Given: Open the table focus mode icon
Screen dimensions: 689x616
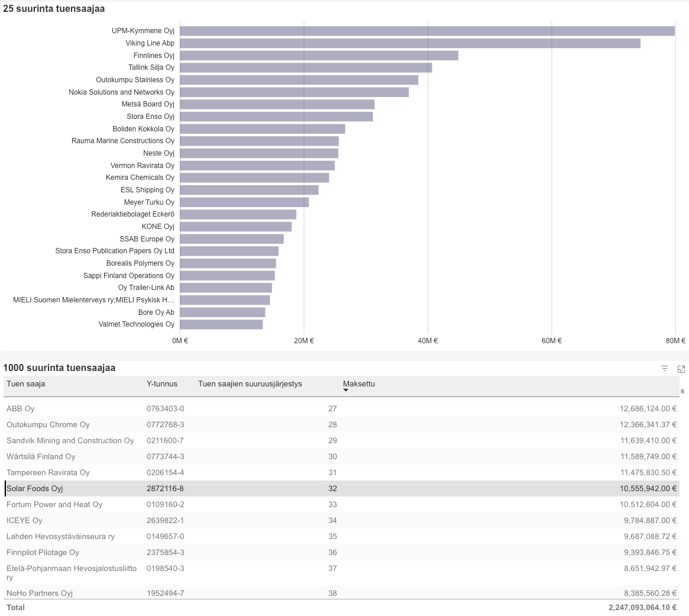Looking at the screenshot, I should (x=681, y=369).
